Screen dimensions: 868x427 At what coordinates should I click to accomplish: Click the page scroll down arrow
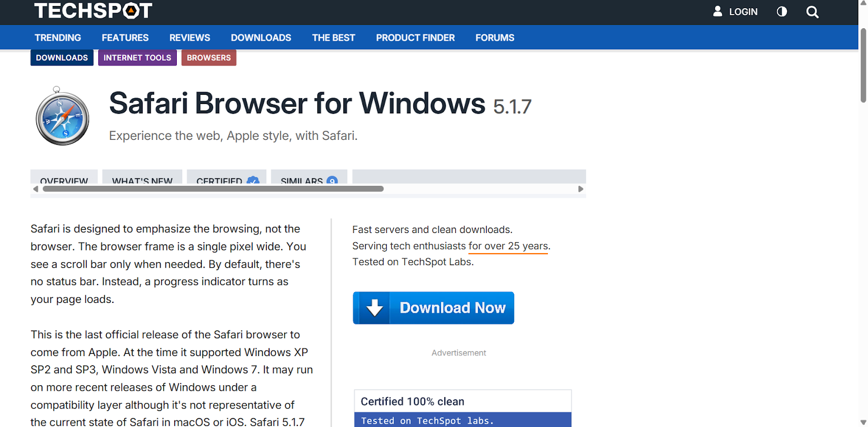[863, 422]
